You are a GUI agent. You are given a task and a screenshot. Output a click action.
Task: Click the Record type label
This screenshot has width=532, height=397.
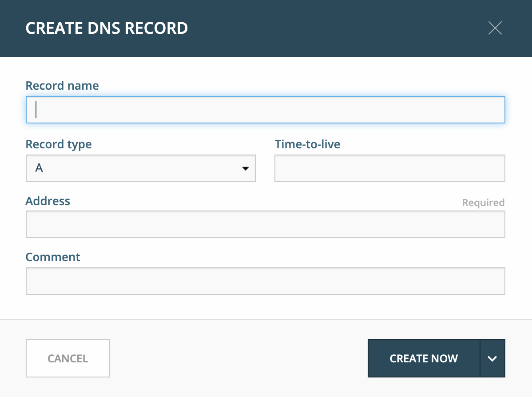[59, 144]
